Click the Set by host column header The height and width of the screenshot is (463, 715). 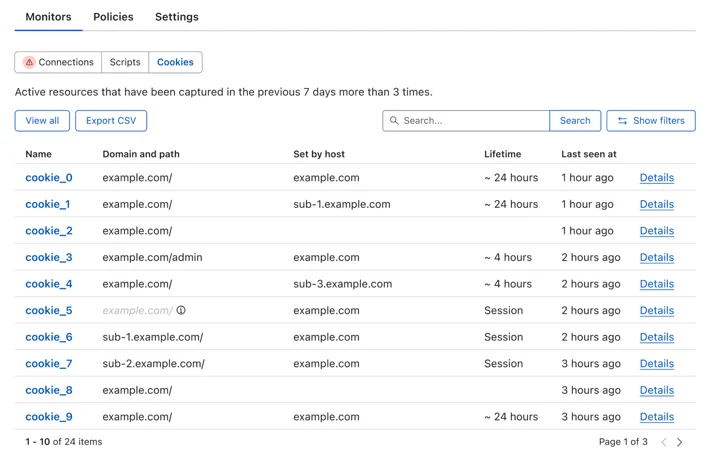(319, 154)
